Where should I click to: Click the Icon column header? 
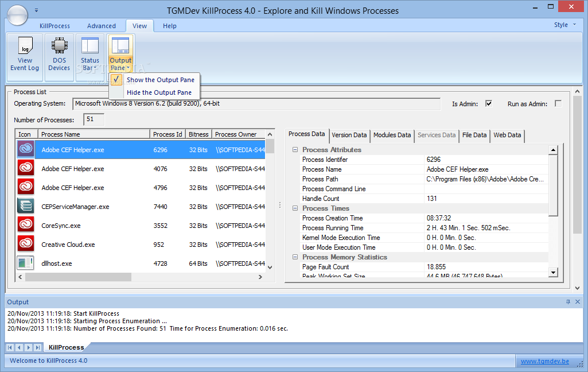(x=26, y=134)
